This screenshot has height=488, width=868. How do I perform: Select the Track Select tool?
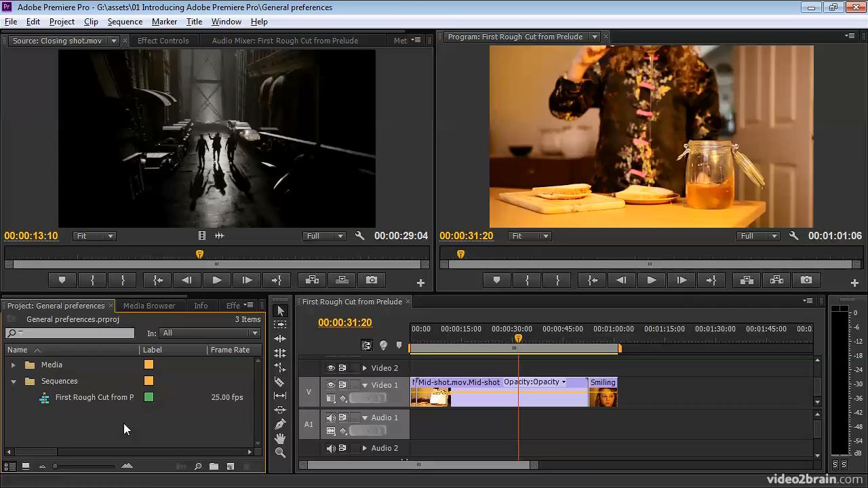tap(280, 325)
